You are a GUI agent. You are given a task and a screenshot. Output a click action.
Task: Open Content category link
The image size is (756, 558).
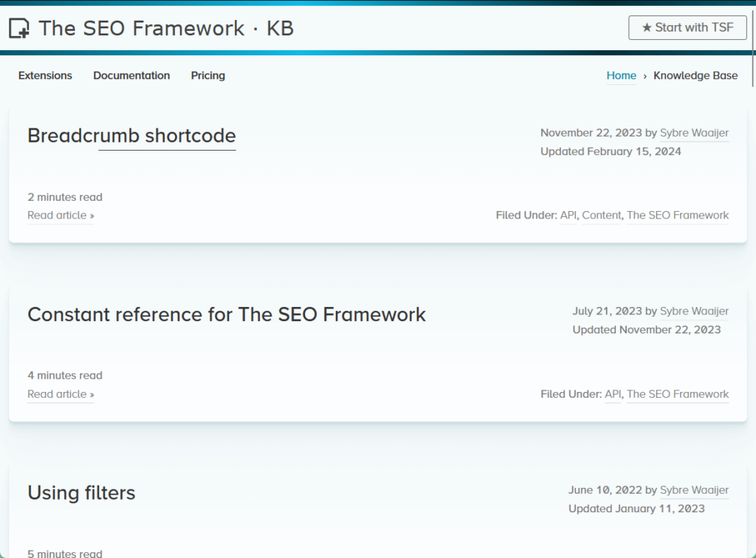tap(602, 216)
